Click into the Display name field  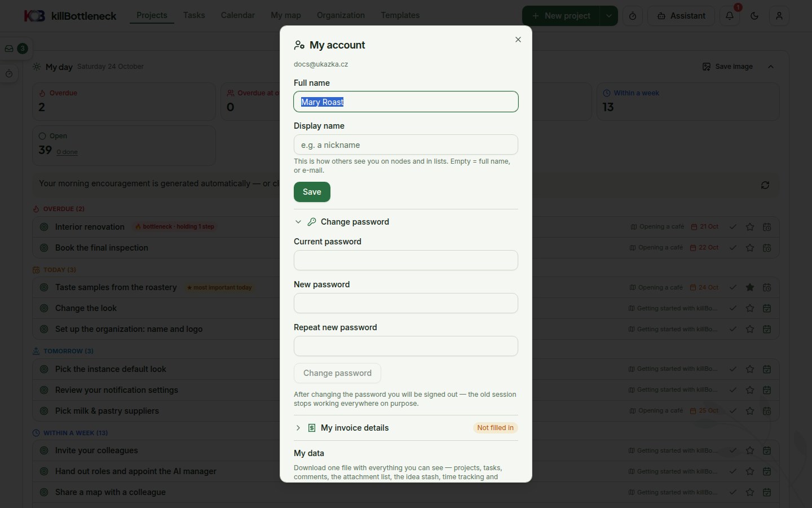(406, 144)
